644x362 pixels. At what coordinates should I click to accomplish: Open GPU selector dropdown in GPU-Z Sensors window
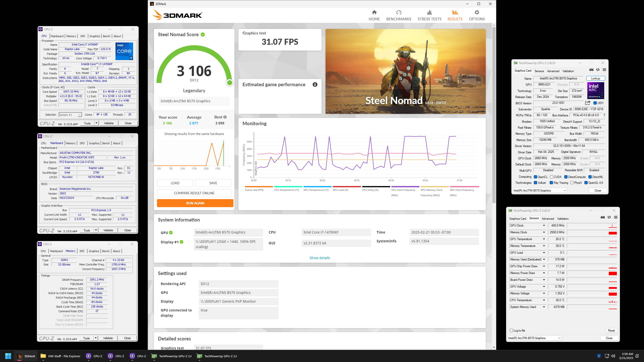click(x=534, y=338)
